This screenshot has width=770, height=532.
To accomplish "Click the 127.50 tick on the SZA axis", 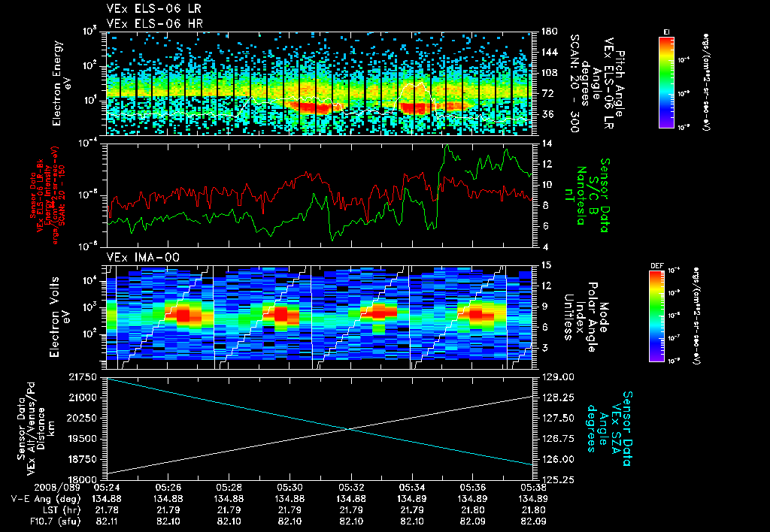I will (x=557, y=418).
